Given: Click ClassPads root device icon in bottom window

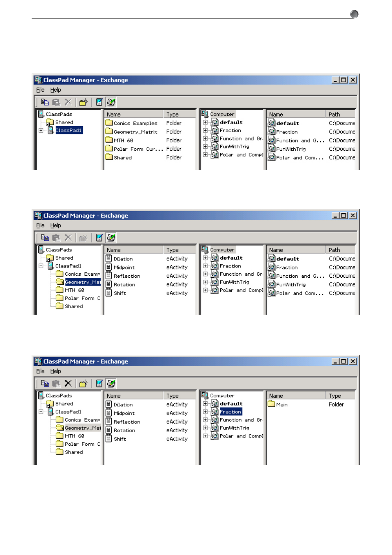Looking at the screenshot, I should [41, 395].
